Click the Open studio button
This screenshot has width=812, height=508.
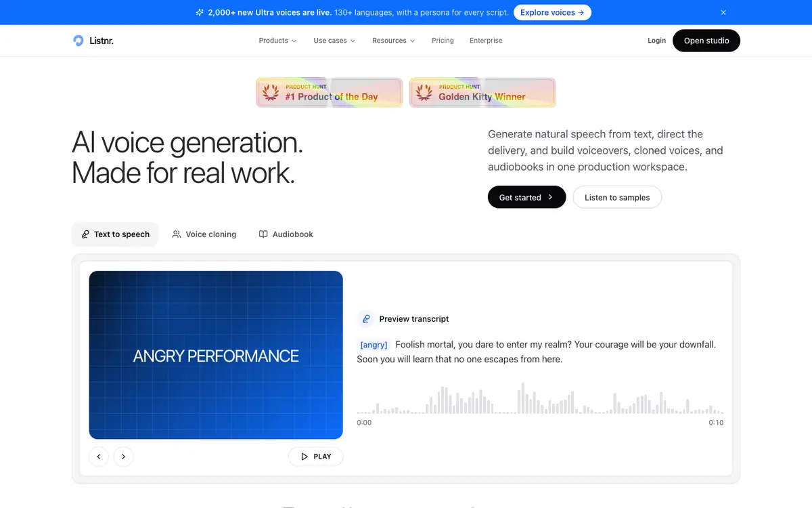(x=706, y=41)
